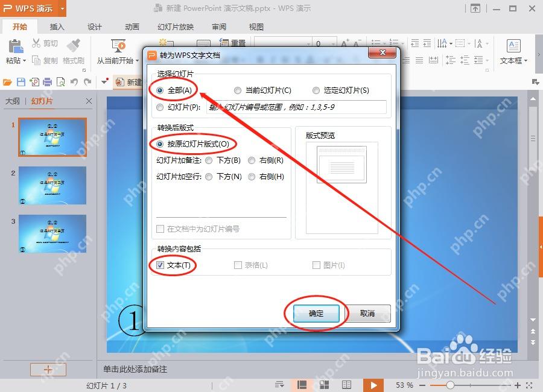Select the Format Painter (格式刷) brush
Viewport: 543px width, 392px height.
pyautogui.click(x=73, y=45)
